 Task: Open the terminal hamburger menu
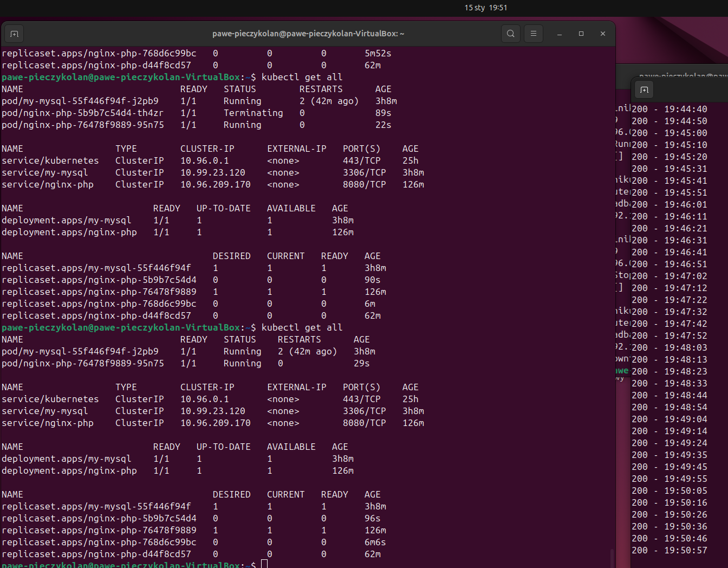pos(534,34)
